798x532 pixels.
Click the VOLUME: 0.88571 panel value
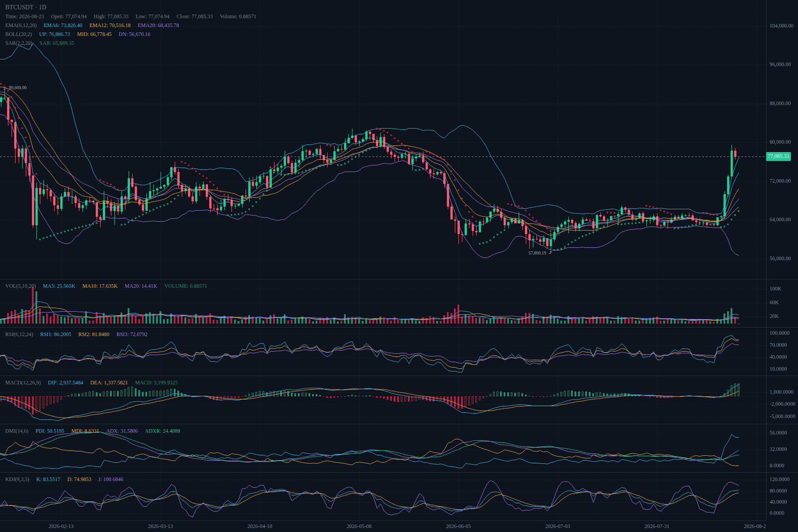point(185,286)
